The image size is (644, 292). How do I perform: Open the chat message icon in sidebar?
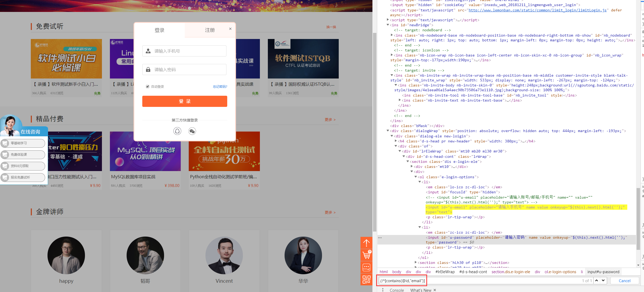pos(366,267)
